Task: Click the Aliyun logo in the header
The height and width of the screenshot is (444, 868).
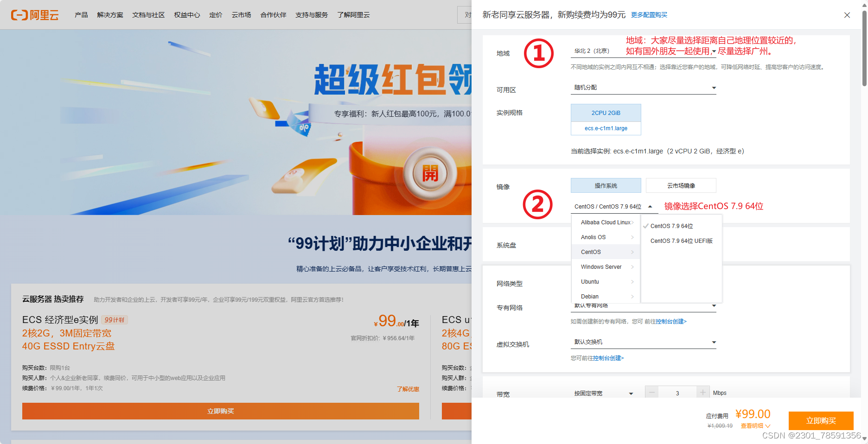Action: pyautogui.click(x=35, y=15)
